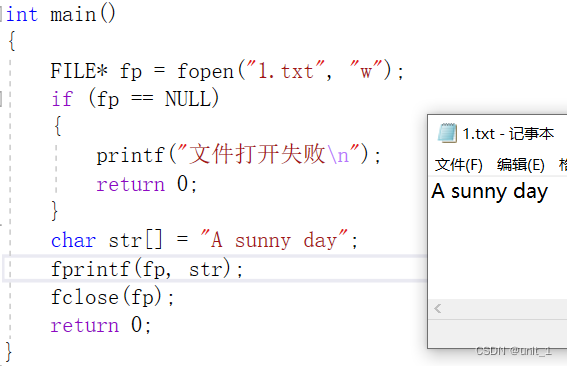Collapse the main() function fold marker
Screen dimensions: 567x366
[1, 14]
